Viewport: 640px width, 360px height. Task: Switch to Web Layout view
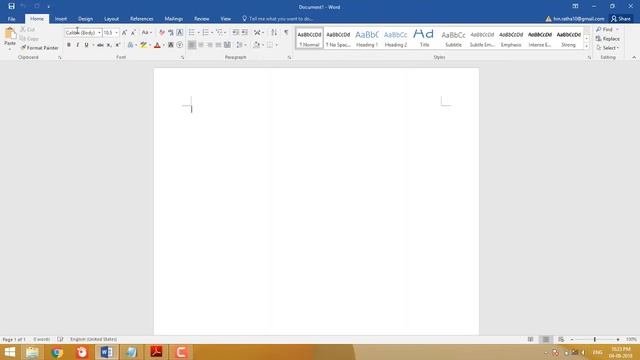[x=561, y=340]
